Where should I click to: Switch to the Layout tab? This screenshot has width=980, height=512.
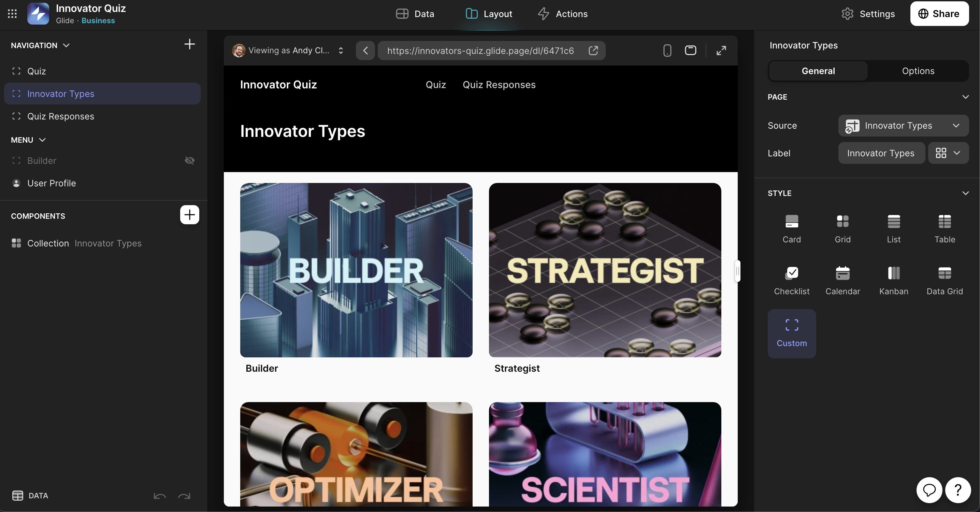click(x=489, y=14)
